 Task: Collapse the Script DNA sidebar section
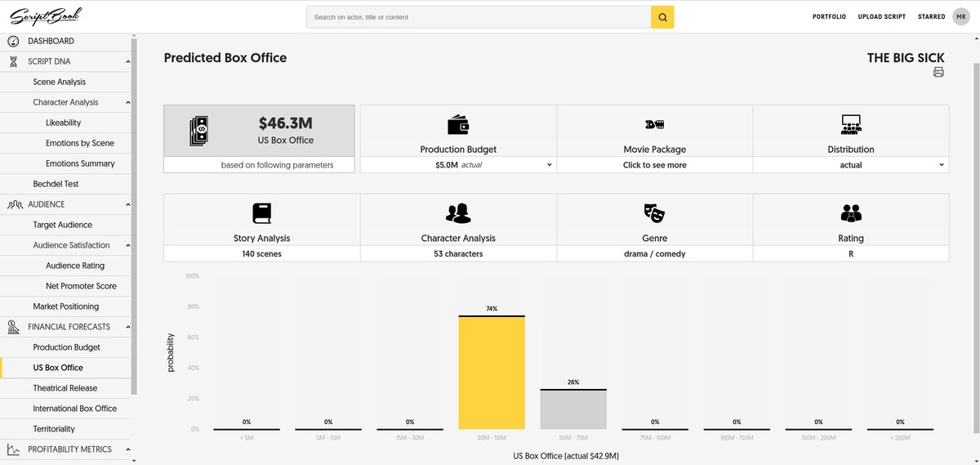(x=127, y=61)
